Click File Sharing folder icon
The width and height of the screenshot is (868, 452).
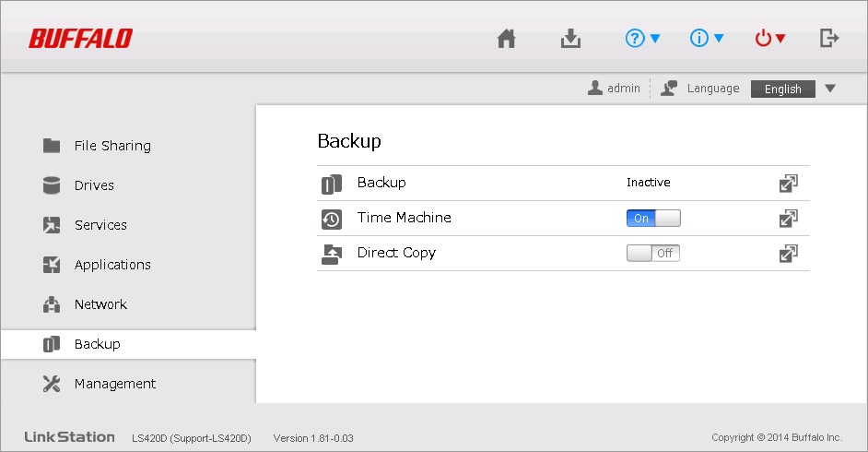click(52, 146)
